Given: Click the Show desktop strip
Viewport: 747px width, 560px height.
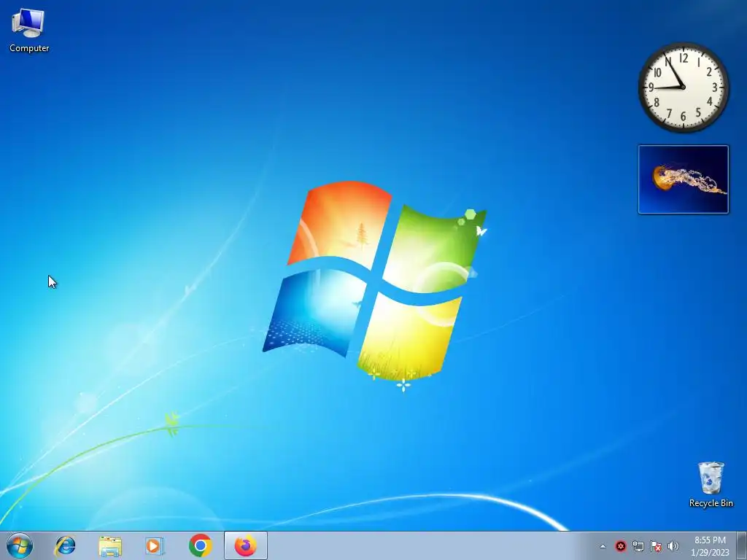Looking at the screenshot, I should (x=742, y=545).
